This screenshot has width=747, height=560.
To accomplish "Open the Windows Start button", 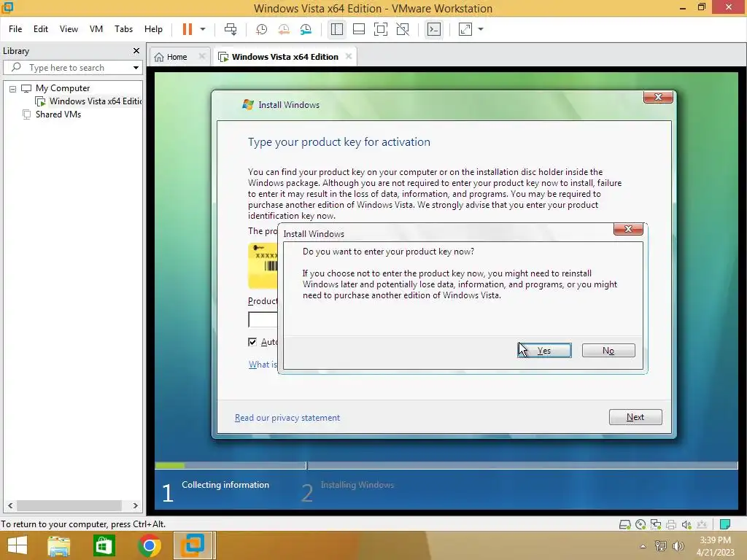I will [18, 545].
